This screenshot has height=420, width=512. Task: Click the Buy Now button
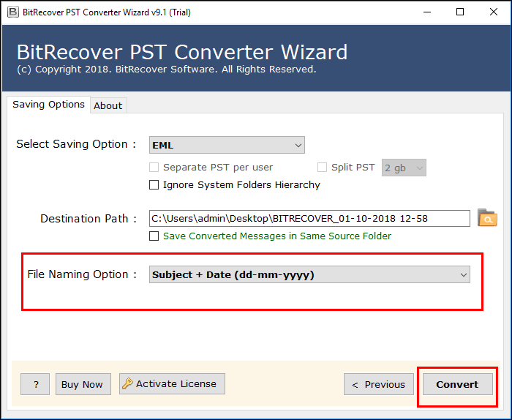click(x=82, y=384)
